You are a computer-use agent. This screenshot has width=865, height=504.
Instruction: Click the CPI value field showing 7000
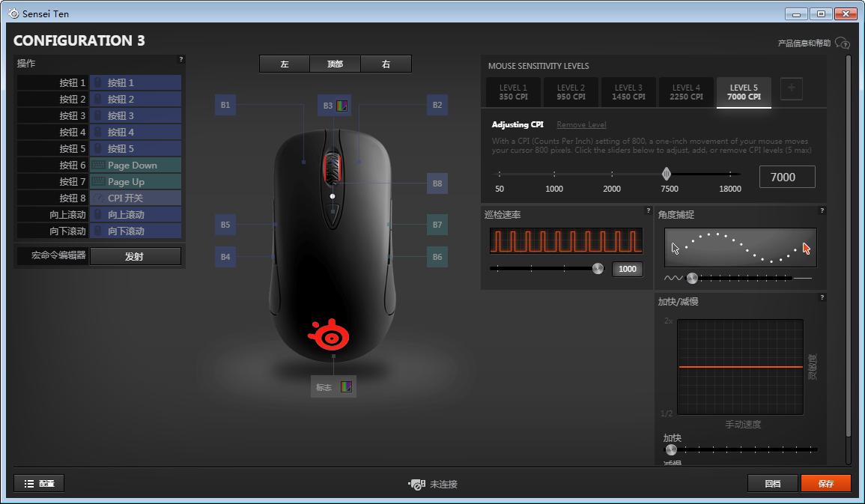[x=787, y=177]
